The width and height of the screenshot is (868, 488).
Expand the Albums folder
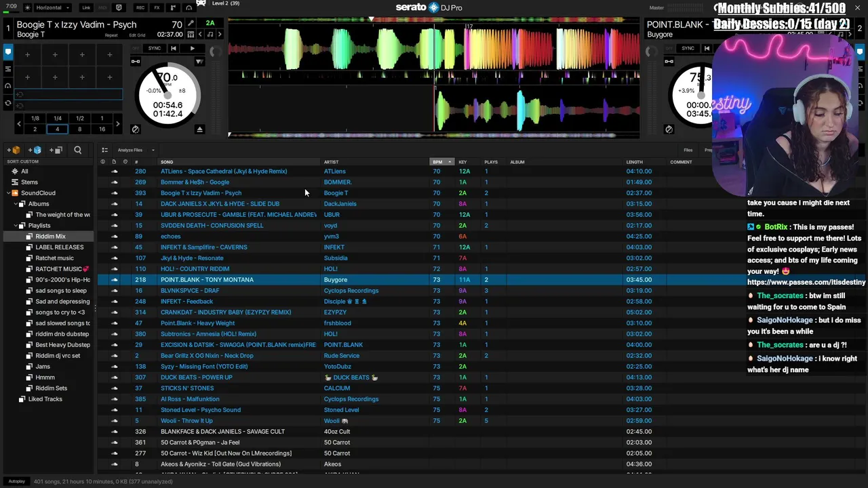tap(14, 204)
